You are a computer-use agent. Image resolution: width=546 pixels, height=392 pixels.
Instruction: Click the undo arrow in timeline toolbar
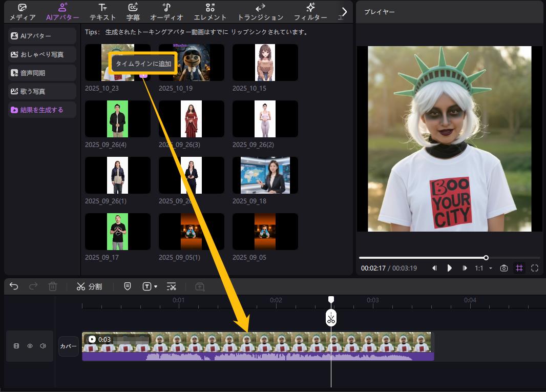coord(14,286)
